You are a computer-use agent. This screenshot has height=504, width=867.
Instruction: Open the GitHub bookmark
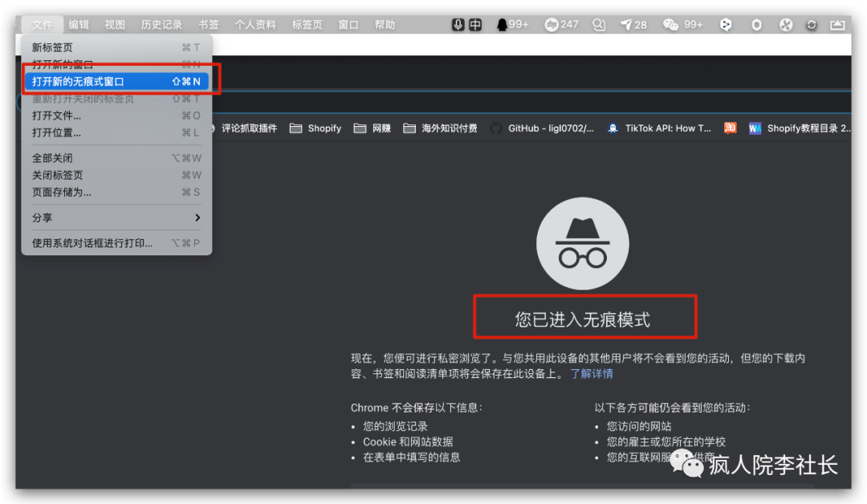tap(542, 128)
